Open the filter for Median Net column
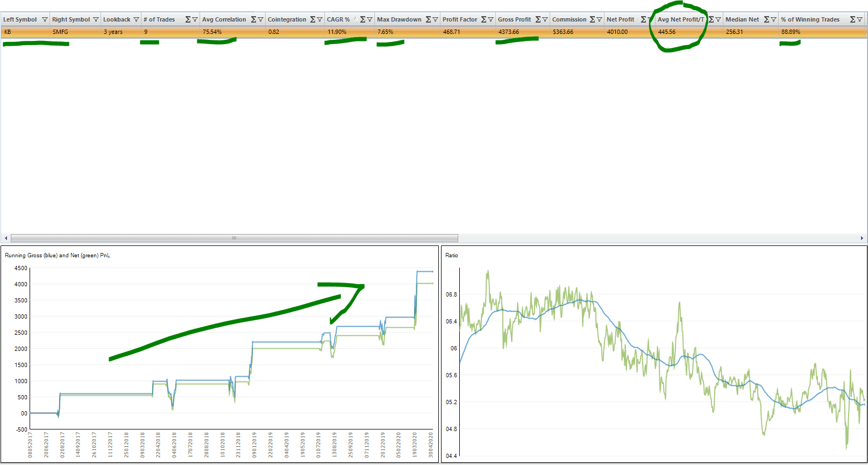This screenshot has height=465, width=868. click(x=773, y=19)
